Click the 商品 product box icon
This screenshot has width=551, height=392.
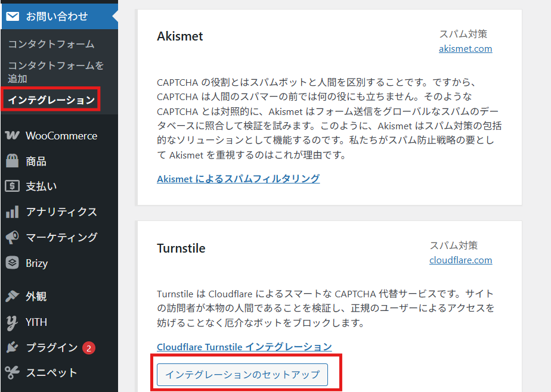coord(12,161)
